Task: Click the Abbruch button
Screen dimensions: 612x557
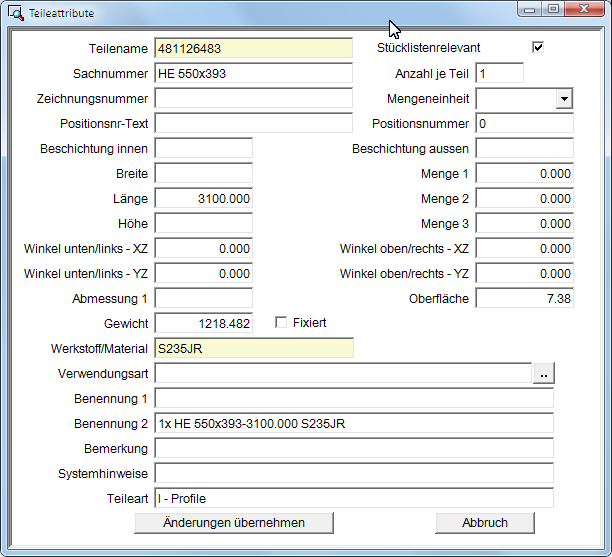Action: click(x=484, y=523)
